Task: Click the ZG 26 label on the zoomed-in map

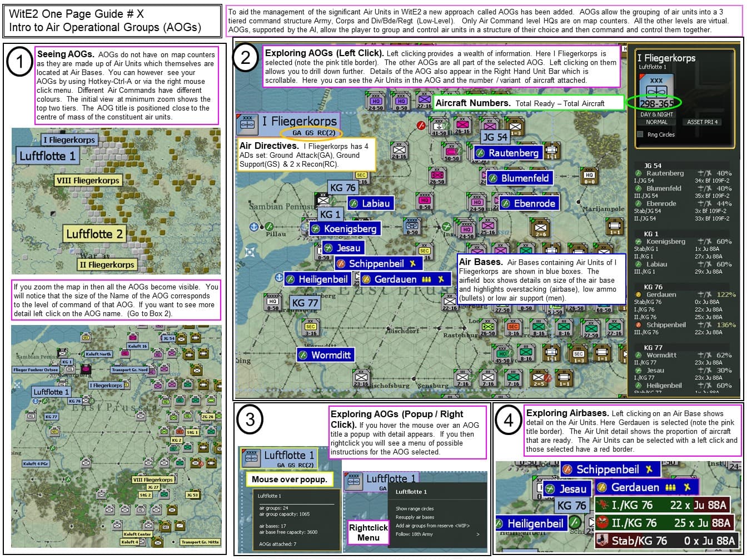Action: click(x=208, y=417)
